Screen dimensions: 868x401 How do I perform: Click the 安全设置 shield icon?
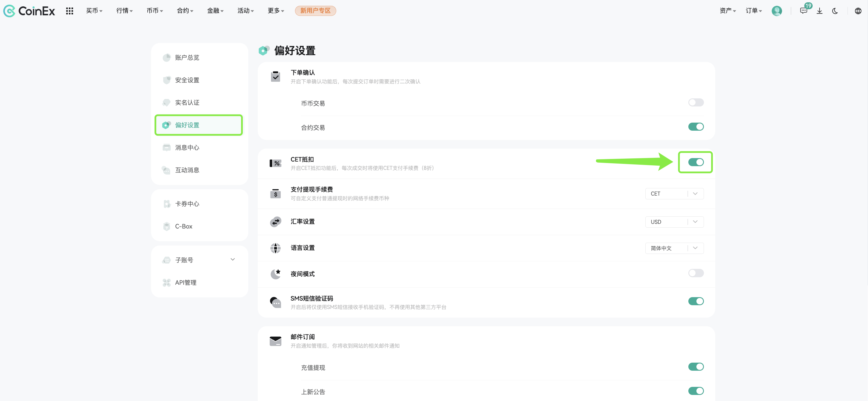[x=166, y=80]
